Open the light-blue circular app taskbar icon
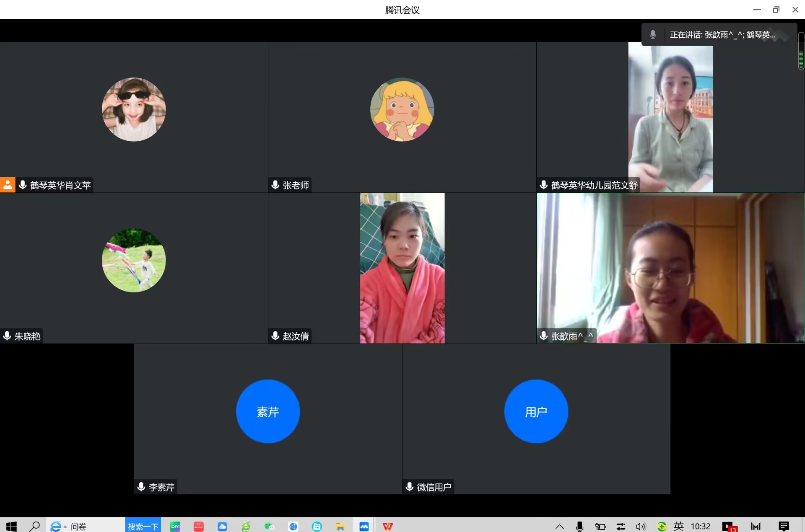Screen dimensions: 805x532 317,526
